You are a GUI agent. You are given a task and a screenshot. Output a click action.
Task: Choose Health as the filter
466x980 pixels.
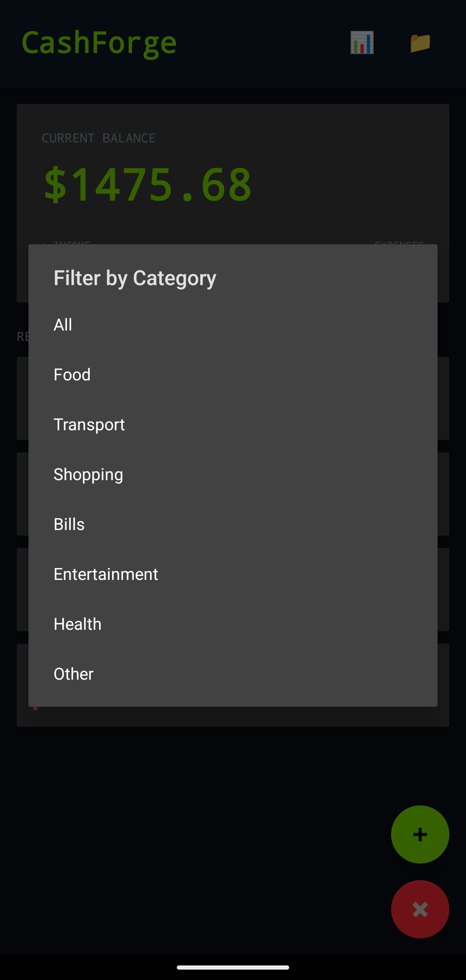78,624
